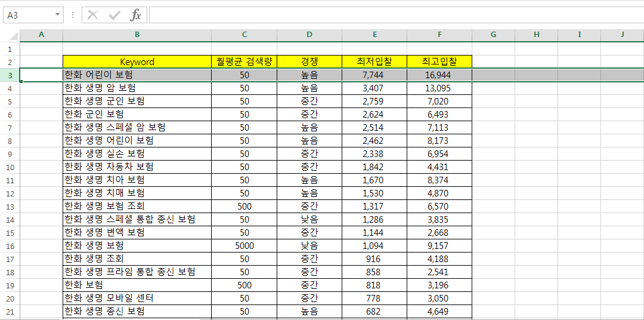Select cell 한화 어린이 보험
Image resolution: width=644 pixels, height=320 pixels.
[137, 75]
